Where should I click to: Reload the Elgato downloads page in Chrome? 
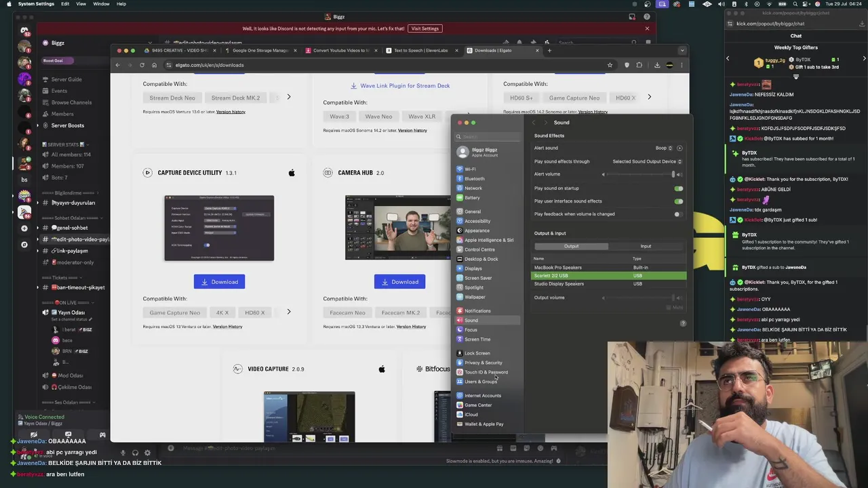142,65
